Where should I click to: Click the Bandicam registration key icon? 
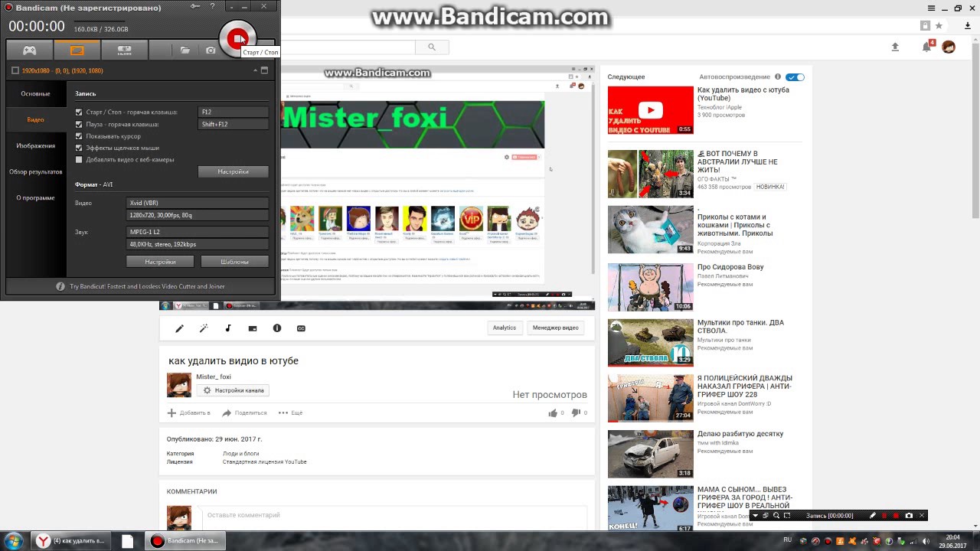[x=196, y=7]
